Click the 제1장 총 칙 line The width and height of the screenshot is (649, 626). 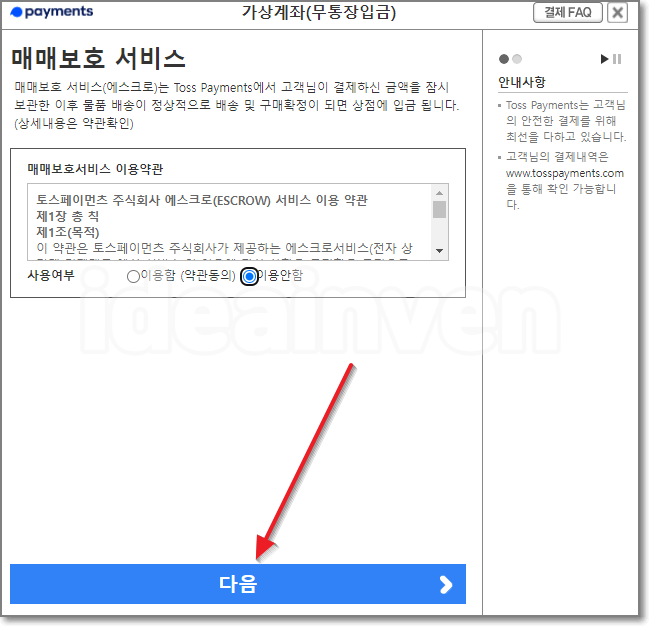click(68, 216)
